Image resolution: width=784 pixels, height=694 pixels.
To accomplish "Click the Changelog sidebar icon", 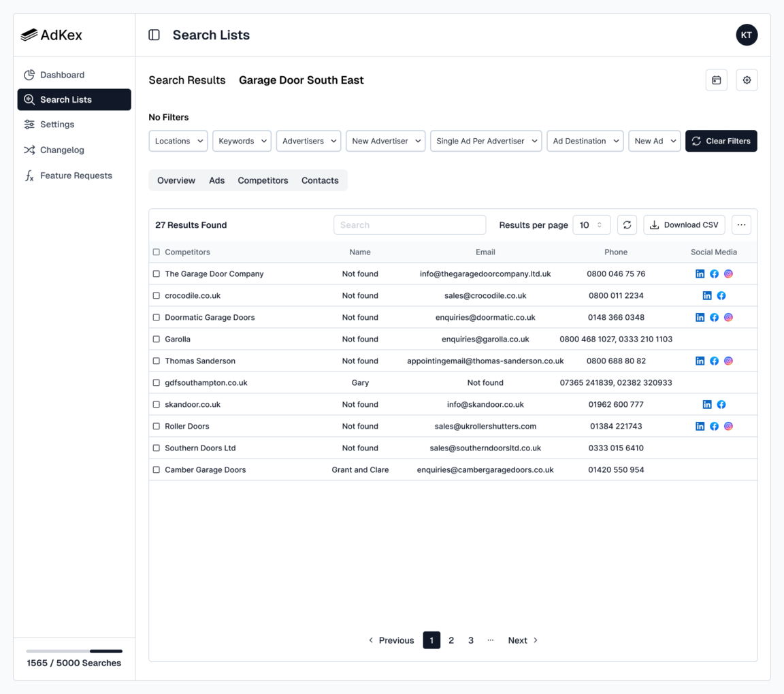I will [x=29, y=150].
